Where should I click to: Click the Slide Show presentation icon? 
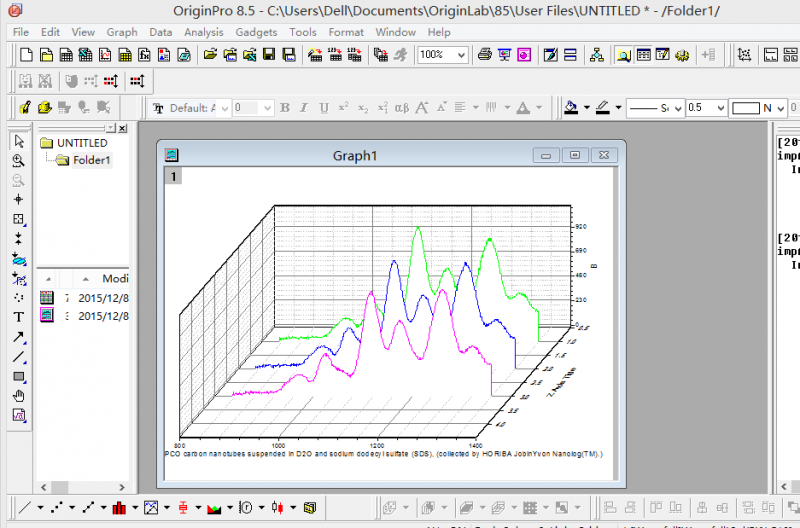pos(505,55)
